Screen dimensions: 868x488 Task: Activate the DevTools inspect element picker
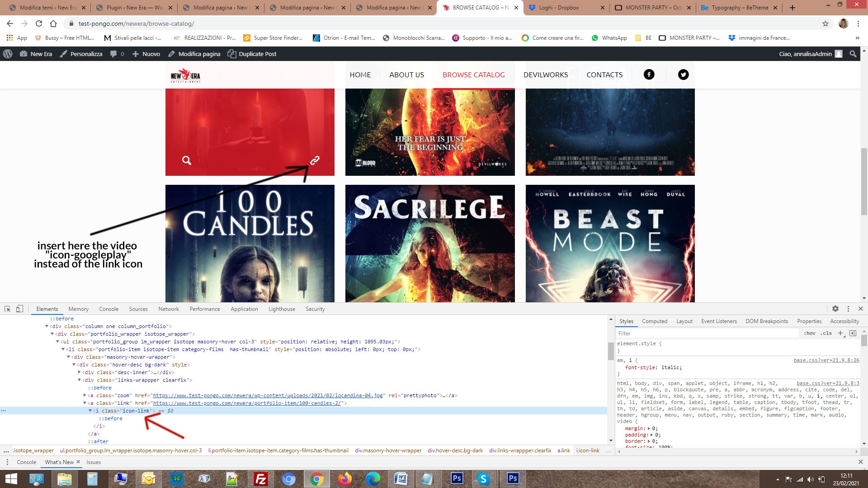(x=7, y=309)
